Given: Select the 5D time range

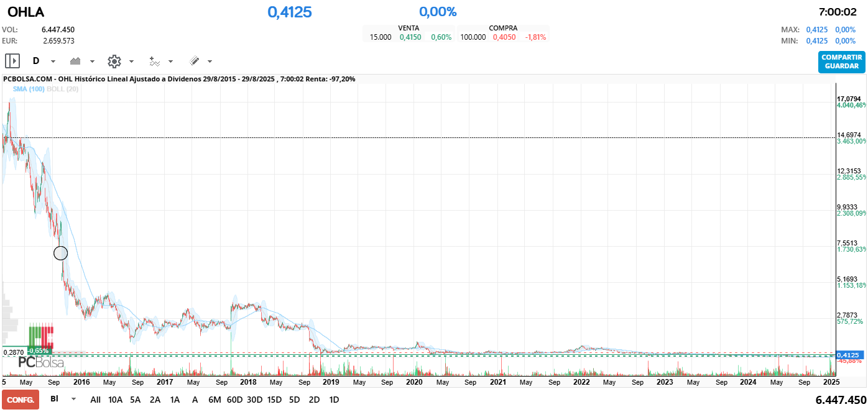Looking at the screenshot, I should 294,400.
